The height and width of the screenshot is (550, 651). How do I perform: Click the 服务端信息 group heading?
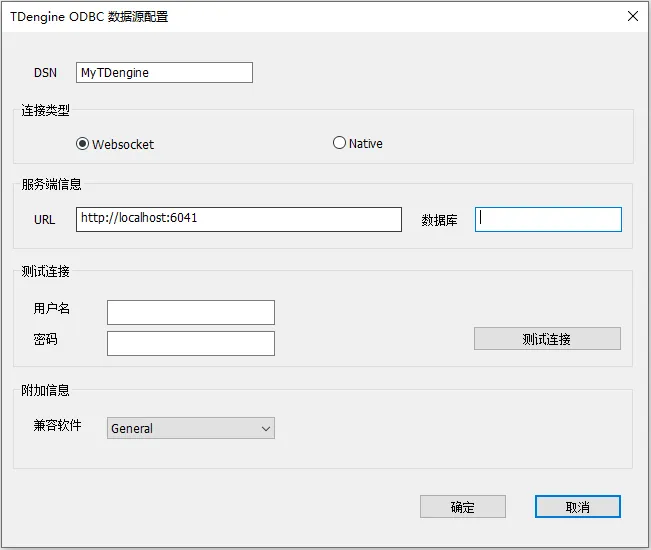[x=52, y=184]
